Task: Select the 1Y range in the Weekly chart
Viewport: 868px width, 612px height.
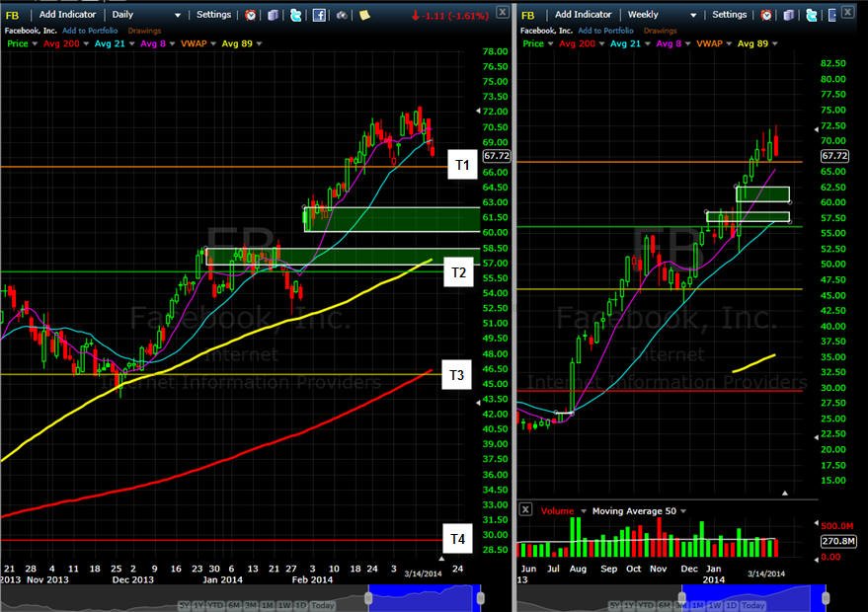Action: (x=629, y=605)
